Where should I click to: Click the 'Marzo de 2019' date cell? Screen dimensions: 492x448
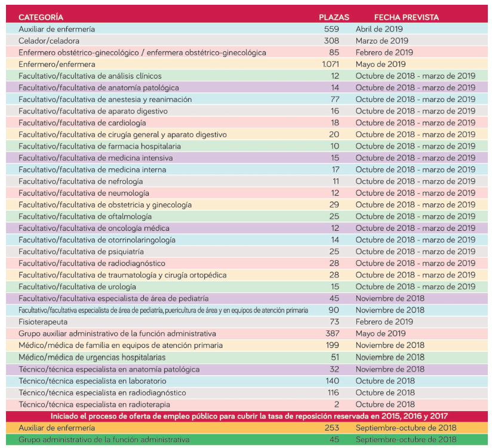pos(382,41)
